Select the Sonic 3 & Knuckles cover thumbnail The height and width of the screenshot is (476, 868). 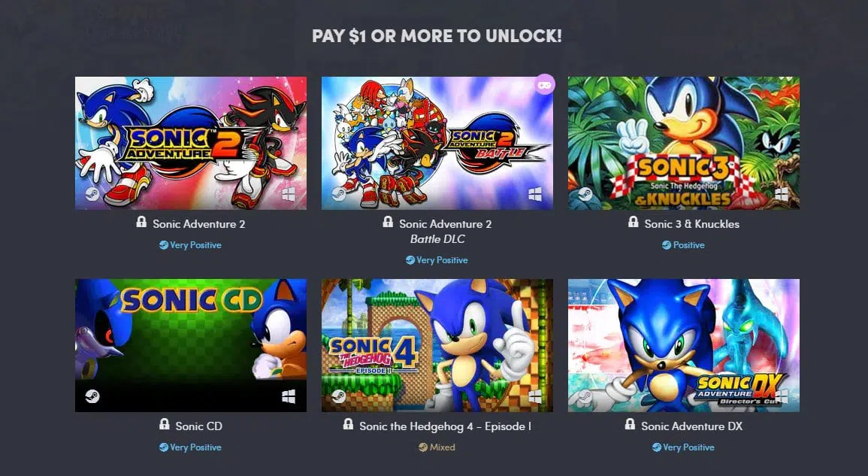pyautogui.click(x=684, y=143)
